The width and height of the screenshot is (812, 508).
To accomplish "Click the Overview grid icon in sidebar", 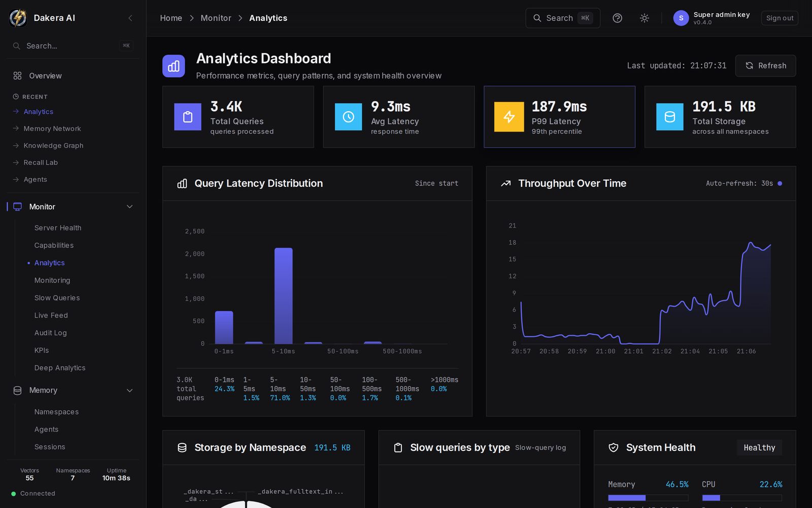I will pos(17,76).
